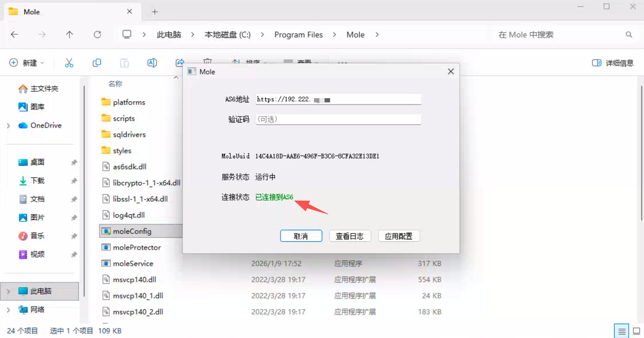Click the Rename icon in toolbar
The width and height of the screenshot is (644, 338).
[x=152, y=63]
